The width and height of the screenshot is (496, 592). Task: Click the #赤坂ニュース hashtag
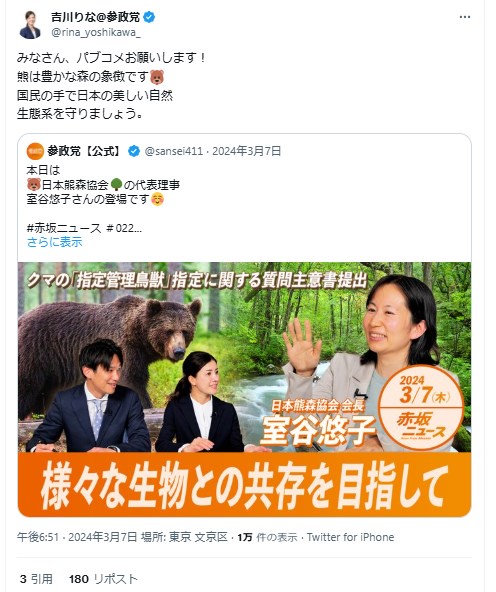point(64,228)
